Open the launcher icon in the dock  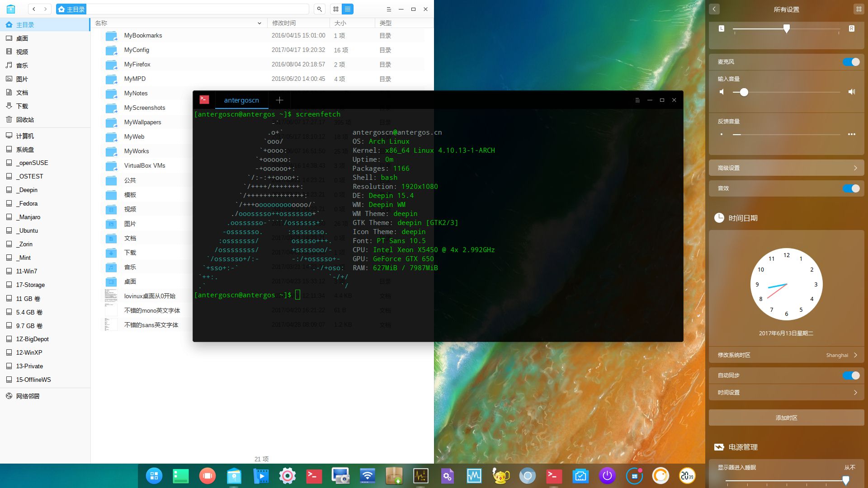(154, 475)
